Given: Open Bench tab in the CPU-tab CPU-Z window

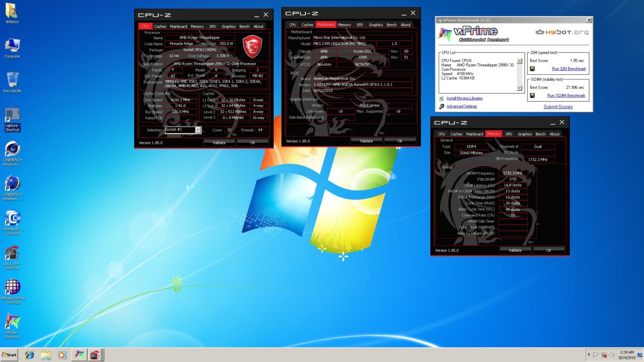Looking at the screenshot, I should click(x=245, y=27).
